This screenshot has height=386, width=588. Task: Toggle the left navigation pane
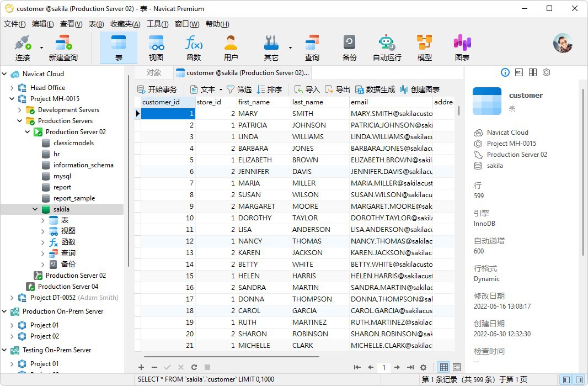566,379
